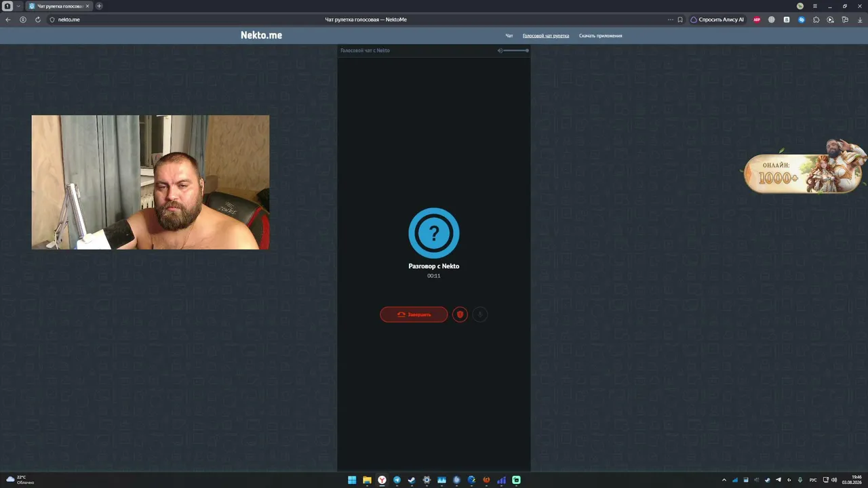This screenshot has width=868, height=488.
Task: Open Голосовой чат рулетка menu link
Action: coord(546,35)
